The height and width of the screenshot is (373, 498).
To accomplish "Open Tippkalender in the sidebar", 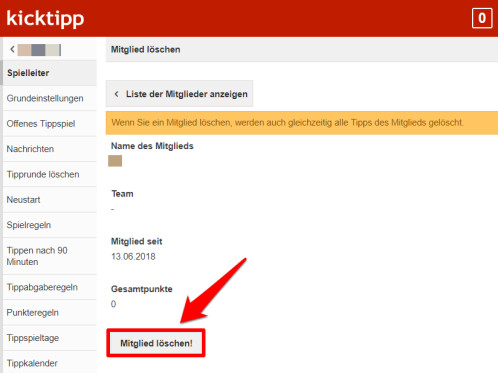I will click(50, 363).
